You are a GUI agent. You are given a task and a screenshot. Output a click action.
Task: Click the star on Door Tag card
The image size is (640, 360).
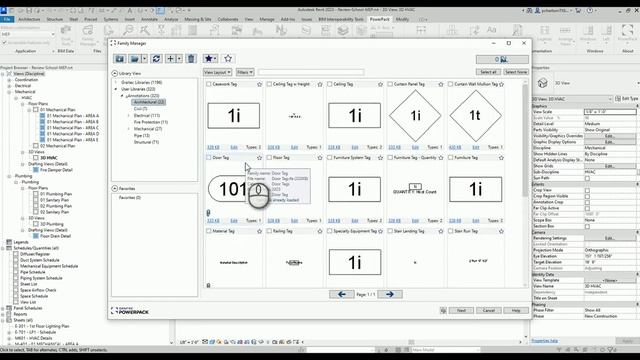(259, 158)
